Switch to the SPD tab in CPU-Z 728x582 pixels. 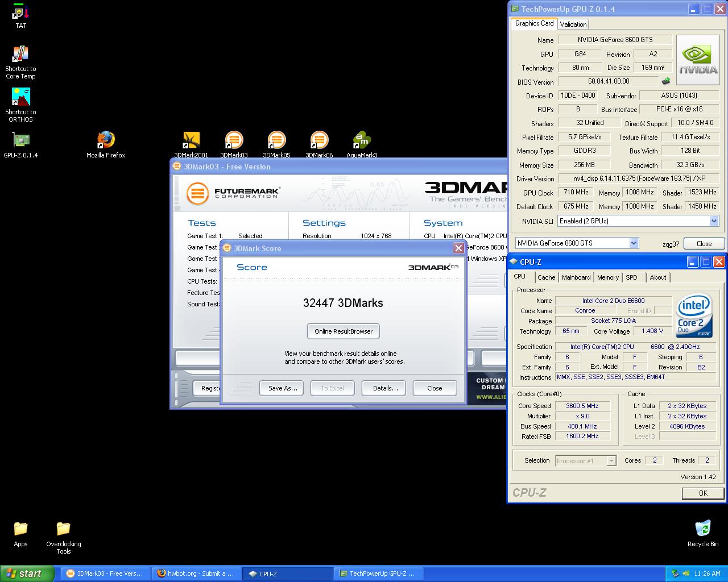coord(631,277)
